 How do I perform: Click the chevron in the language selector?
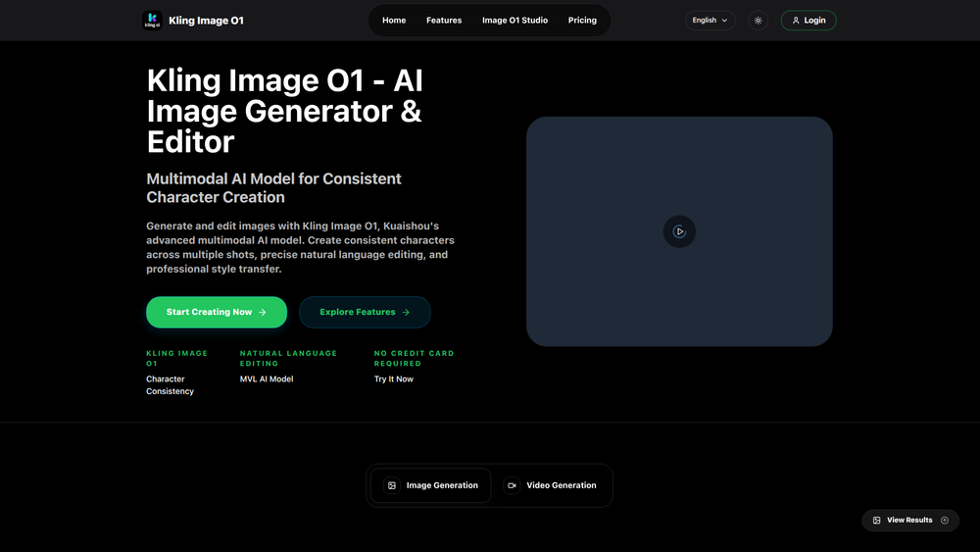724,21
